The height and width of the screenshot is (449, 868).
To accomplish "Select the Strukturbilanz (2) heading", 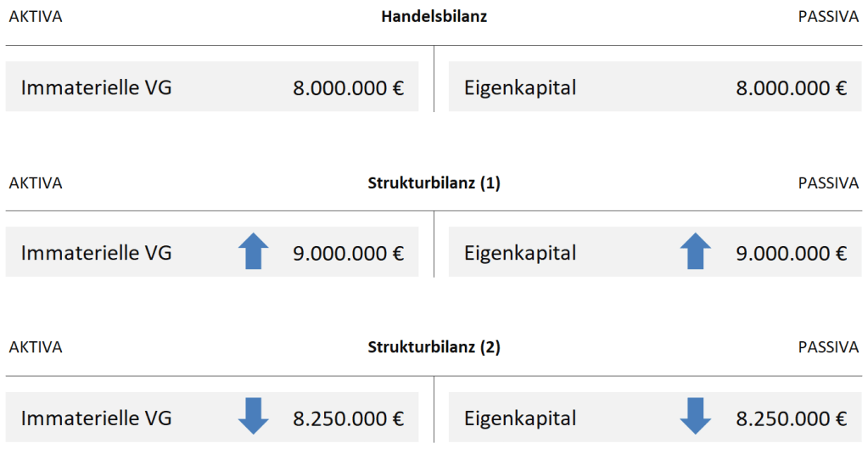I will pos(434,347).
